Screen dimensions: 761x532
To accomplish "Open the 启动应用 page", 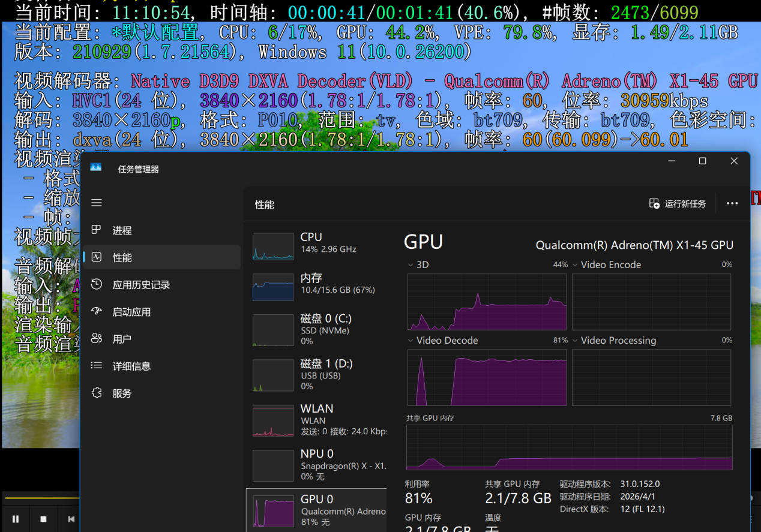I will (x=161, y=312).
